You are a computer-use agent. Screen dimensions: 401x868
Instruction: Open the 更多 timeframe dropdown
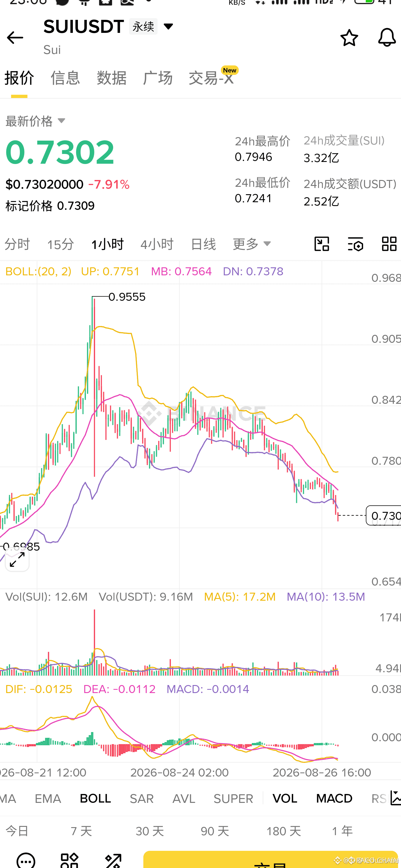pos(252,244)
